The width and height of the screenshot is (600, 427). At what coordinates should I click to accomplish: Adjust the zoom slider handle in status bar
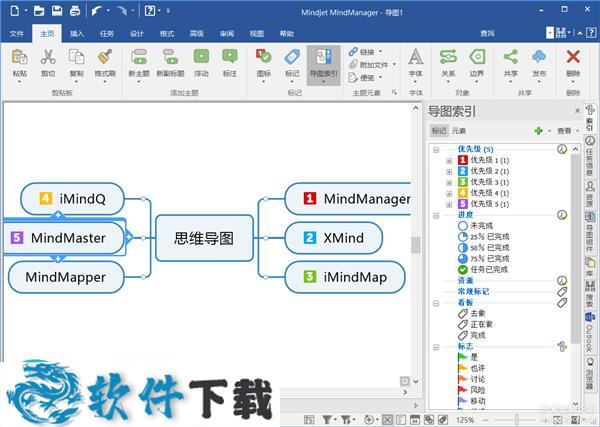pos(517,420)
